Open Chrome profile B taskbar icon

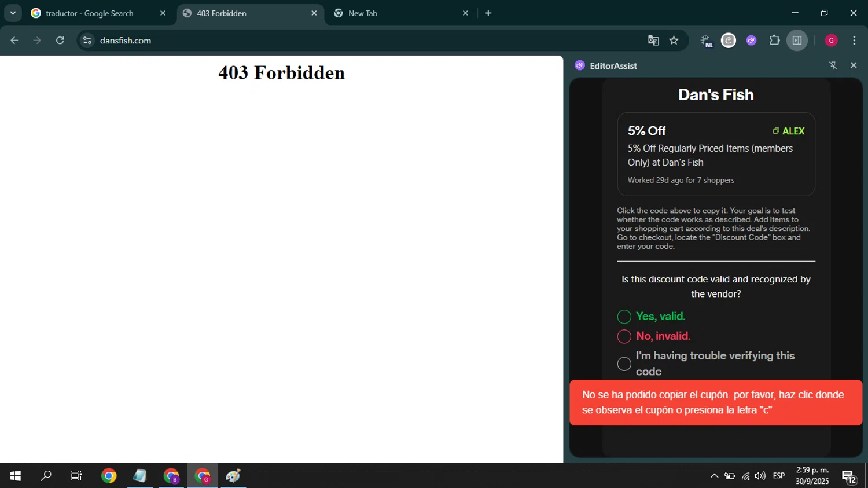click(x=171, y=476)
